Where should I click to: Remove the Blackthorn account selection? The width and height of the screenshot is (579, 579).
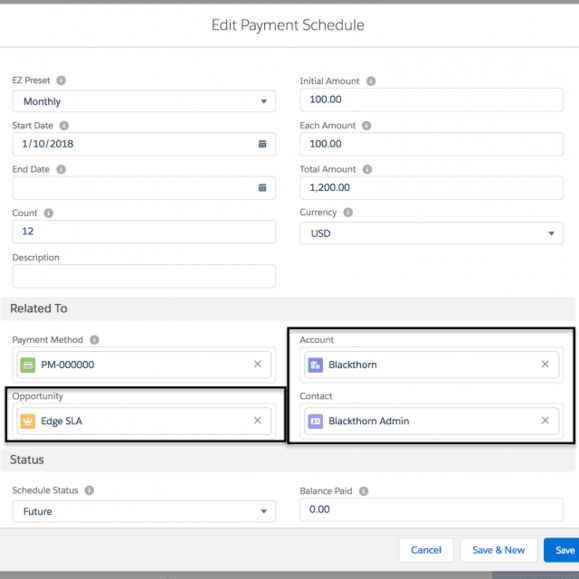pyautogui.click(x=545, y=364)
